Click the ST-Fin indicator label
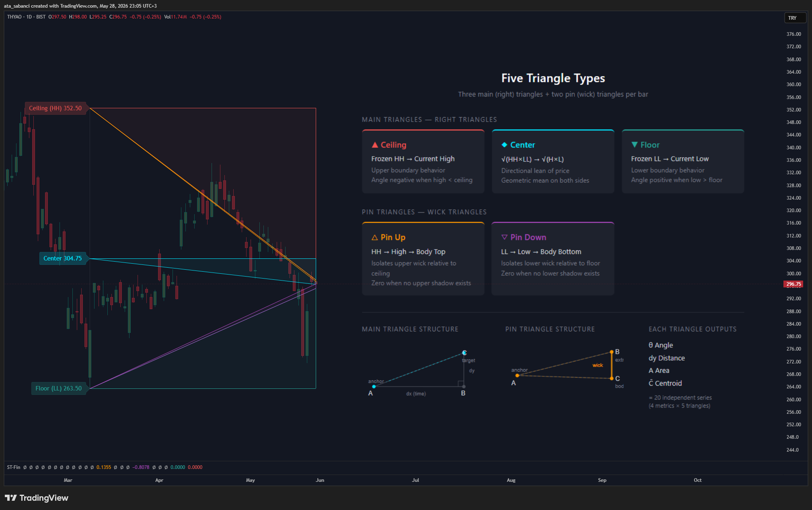 [14, 467]
